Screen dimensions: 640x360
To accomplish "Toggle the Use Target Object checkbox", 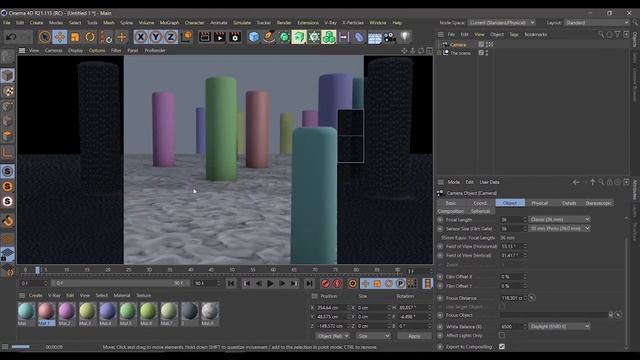I will tap(502, 307).
